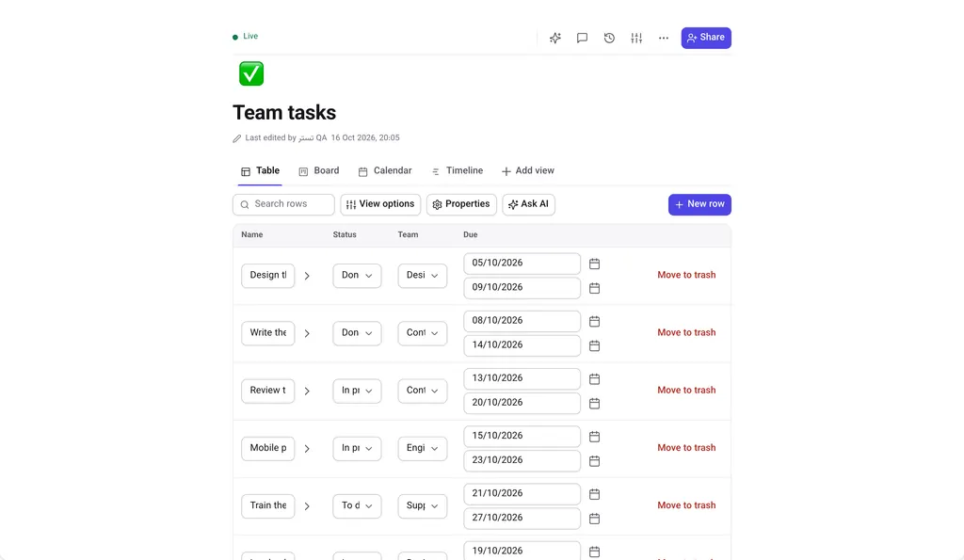Click the 05/10/2026 date input
The height and width of the screenshot is (560, 964).
[522, 264]
